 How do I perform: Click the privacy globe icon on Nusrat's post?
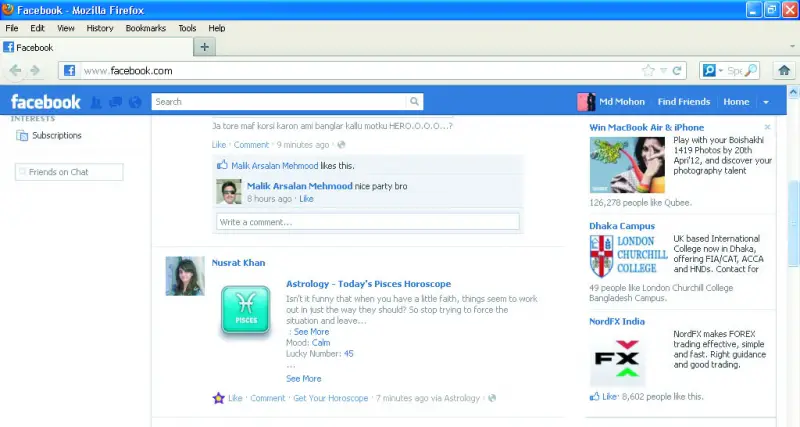(492, 398)
